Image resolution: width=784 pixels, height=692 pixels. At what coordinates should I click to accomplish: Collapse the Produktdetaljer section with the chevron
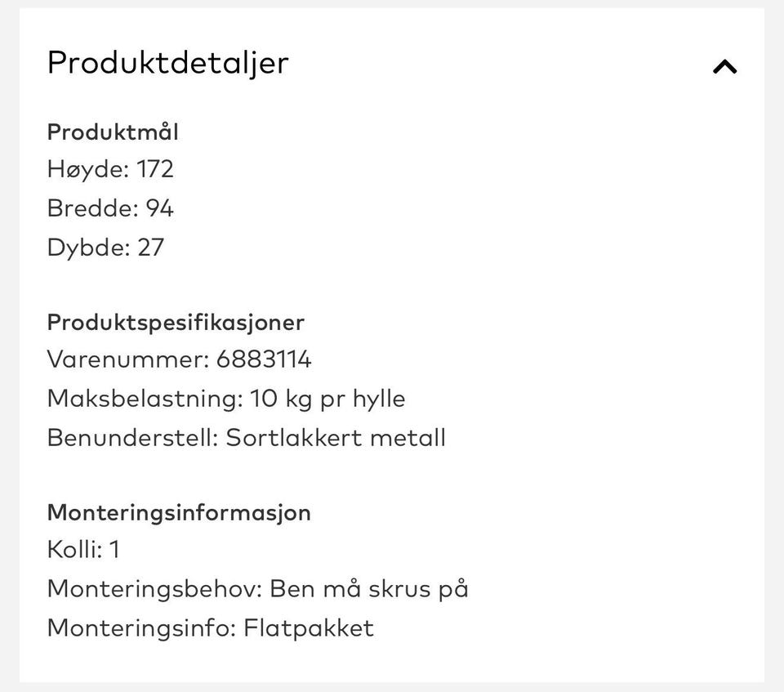724,67
